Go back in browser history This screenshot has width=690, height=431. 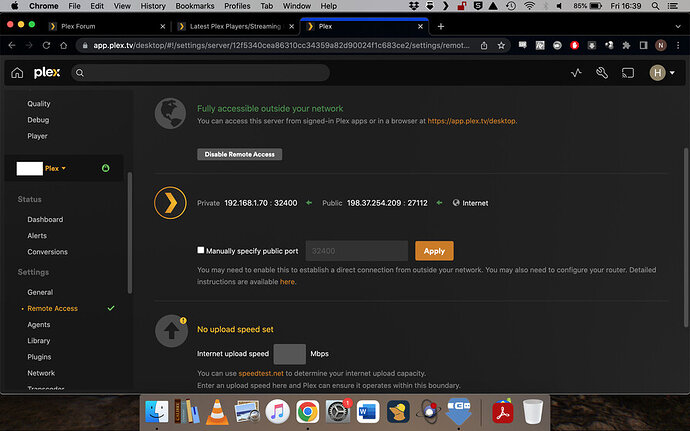pos(12,45)
